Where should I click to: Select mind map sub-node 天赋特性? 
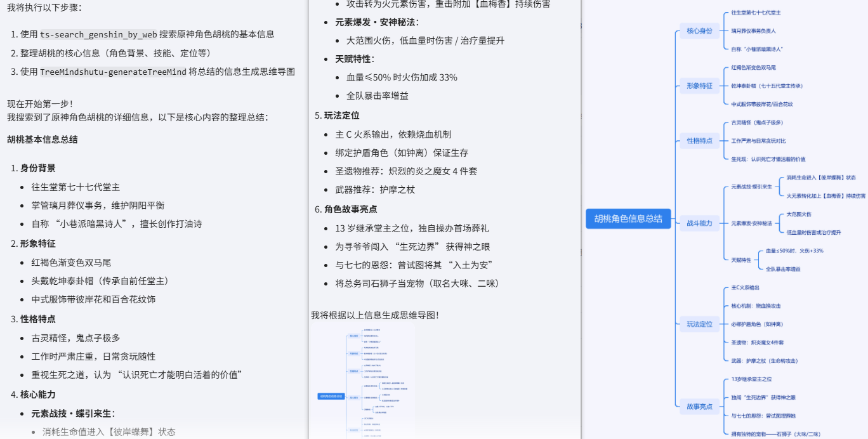click(x=740, y=260)
